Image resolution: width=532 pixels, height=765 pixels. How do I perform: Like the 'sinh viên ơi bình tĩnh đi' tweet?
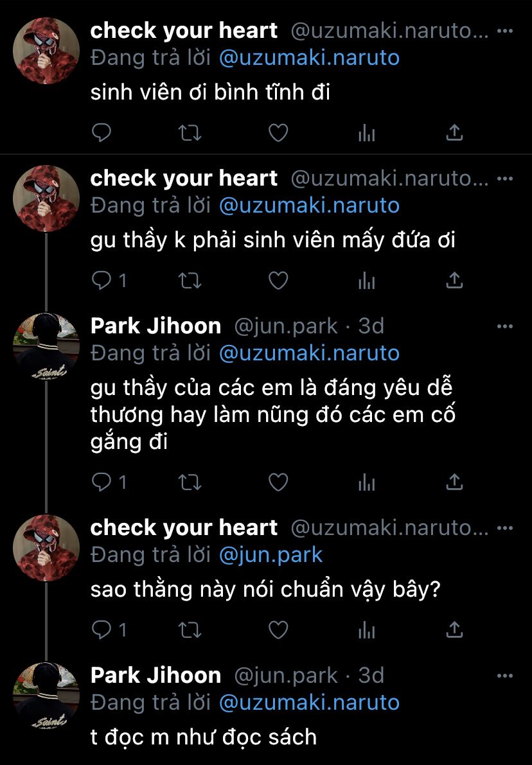point(278,133)
